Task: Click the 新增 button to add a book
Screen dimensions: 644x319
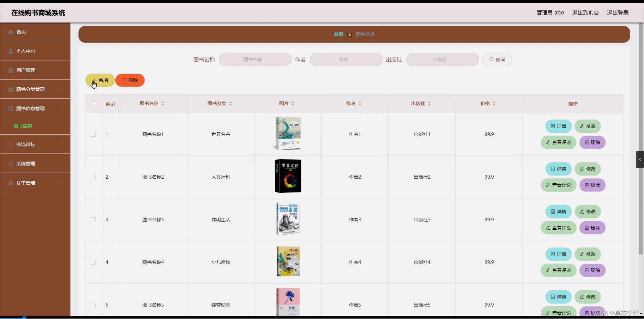Action: click(100, 80)
